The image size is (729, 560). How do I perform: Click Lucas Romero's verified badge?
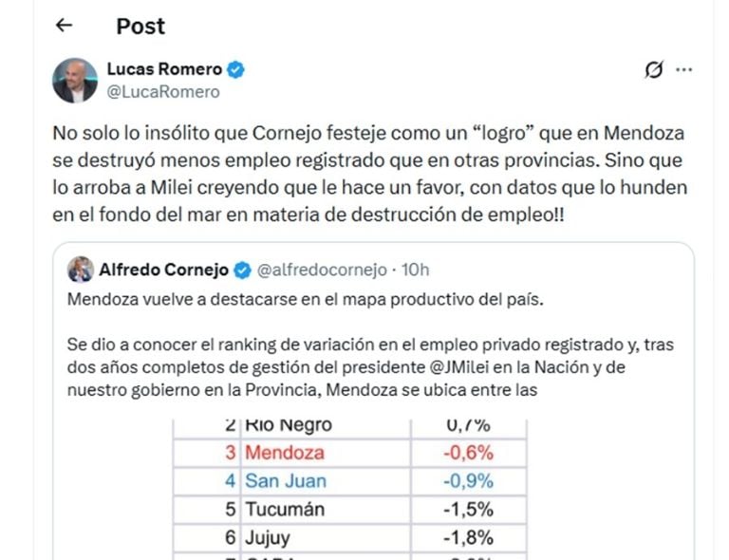point(235,69)
